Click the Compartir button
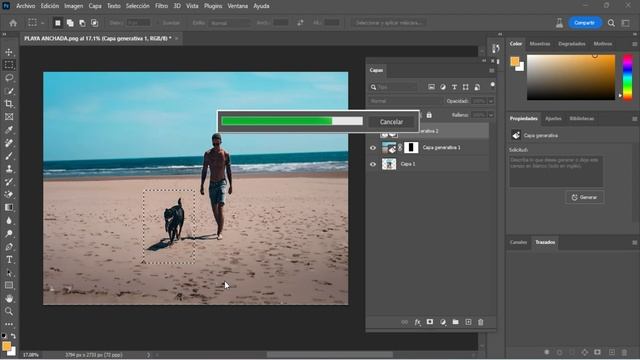640x360 pixels. click(584, 23)
